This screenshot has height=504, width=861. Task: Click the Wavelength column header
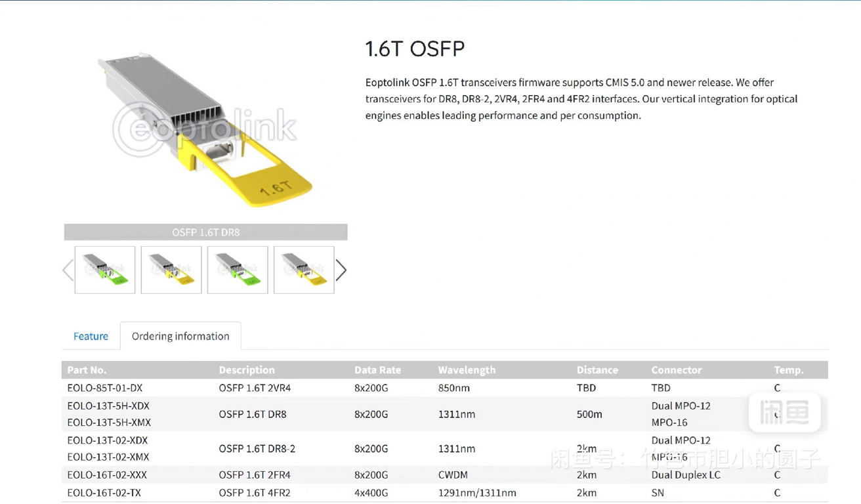(x=467, y=370)
